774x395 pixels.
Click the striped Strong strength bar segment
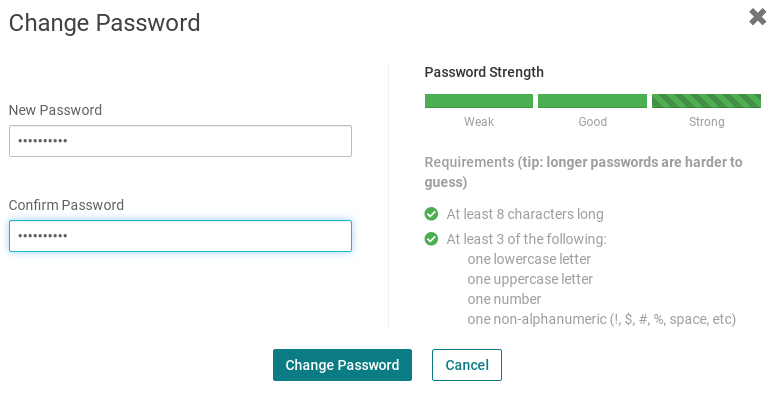point(706,101)
